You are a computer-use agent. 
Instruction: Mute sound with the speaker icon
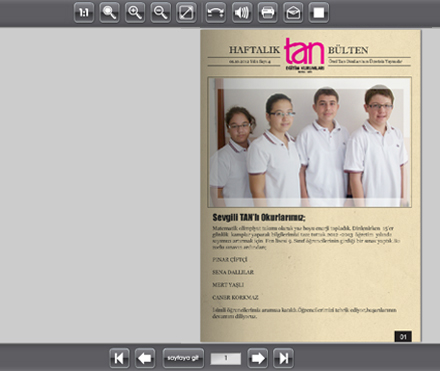click(242, 13)
